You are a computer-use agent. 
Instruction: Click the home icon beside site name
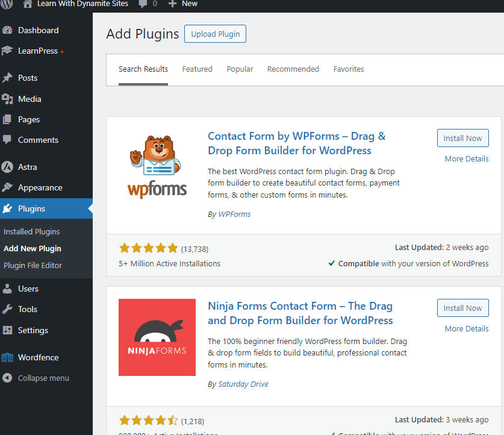[x=28, y=4]
